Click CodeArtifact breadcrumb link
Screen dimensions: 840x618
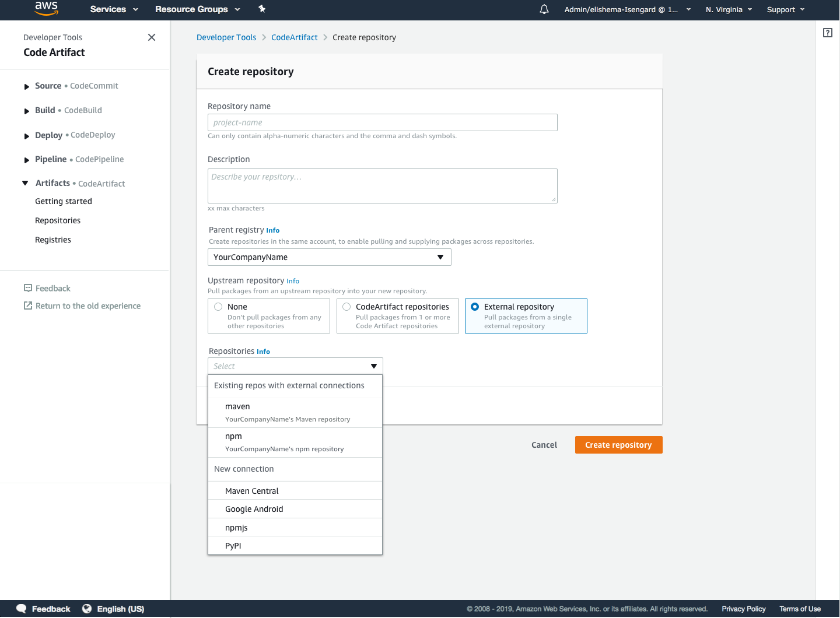tap(295, 37)
